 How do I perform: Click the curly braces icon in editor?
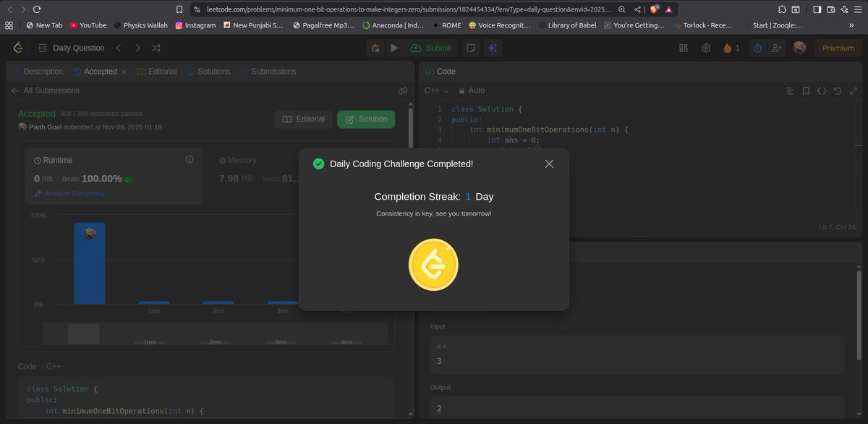[822, 90]
